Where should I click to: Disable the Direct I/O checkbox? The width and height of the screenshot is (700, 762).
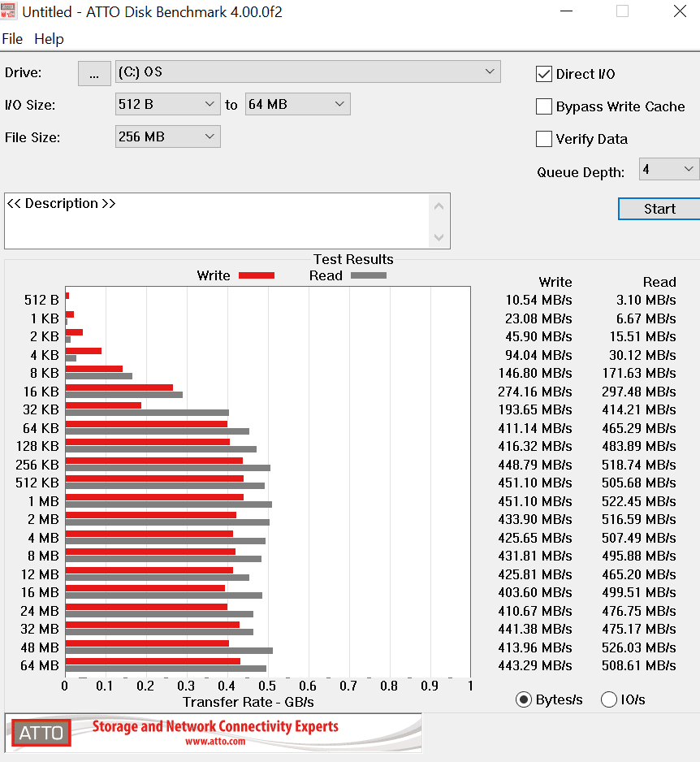point(544,74)
